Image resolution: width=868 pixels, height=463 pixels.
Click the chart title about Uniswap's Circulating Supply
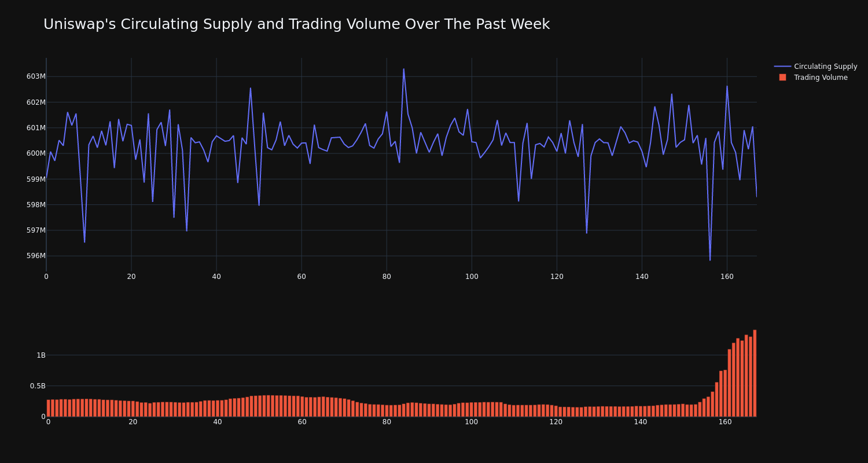coord(296,24)
